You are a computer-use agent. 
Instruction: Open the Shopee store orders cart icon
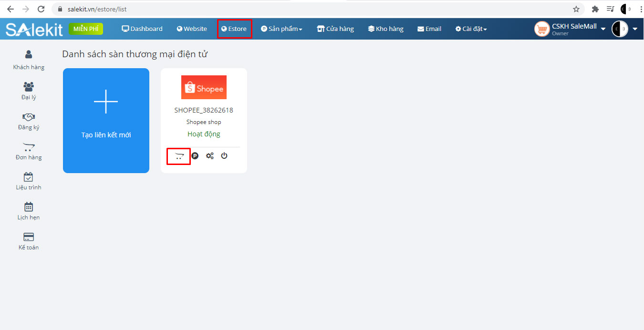(179, 156)
